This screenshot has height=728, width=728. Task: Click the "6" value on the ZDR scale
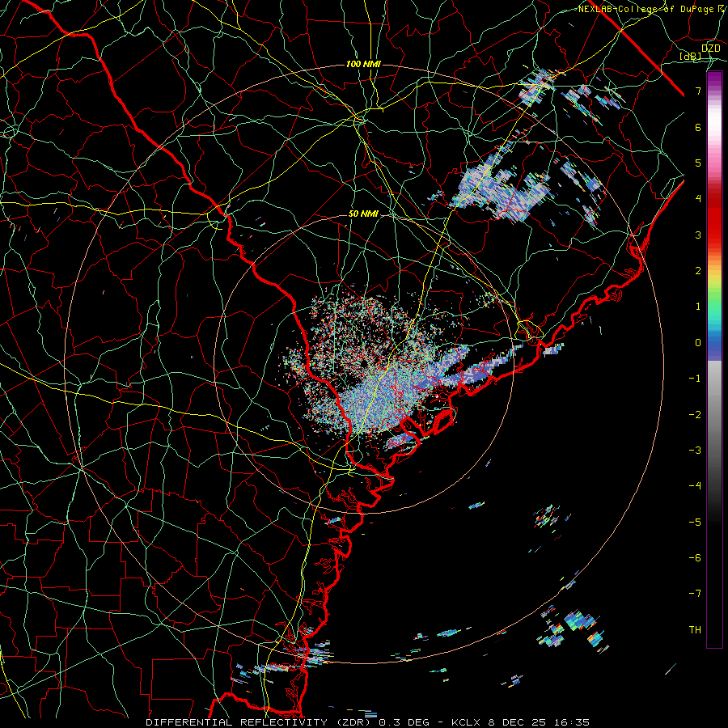[698, 127]
